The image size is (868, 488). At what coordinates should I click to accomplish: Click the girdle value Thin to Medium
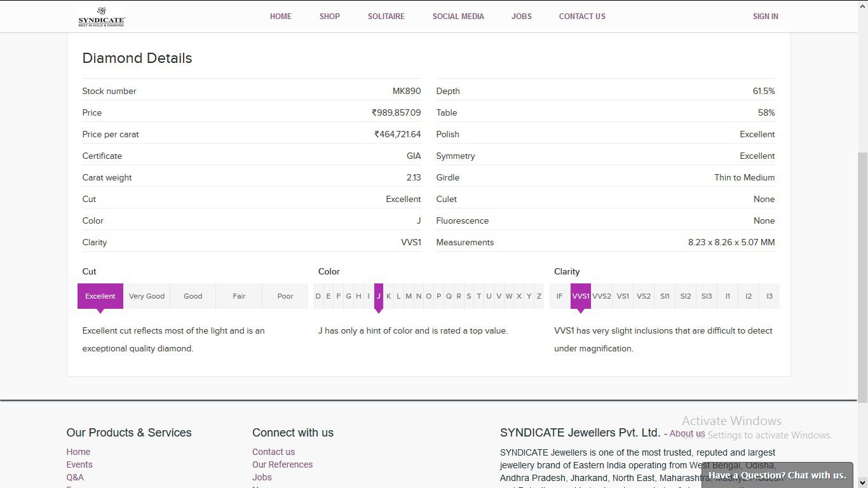[x=744, y=177]
